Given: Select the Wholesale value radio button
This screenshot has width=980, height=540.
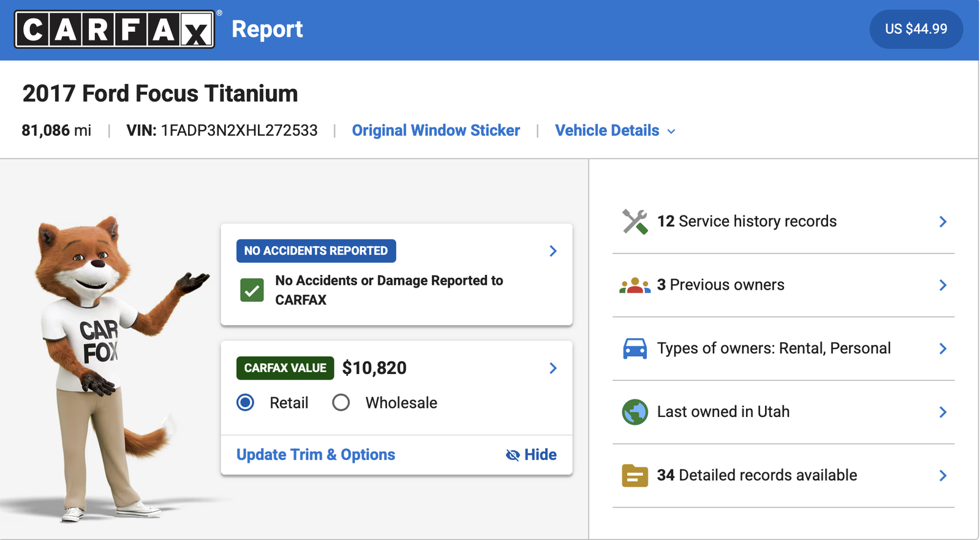Looking at the screenshot, I should point(341,403).
